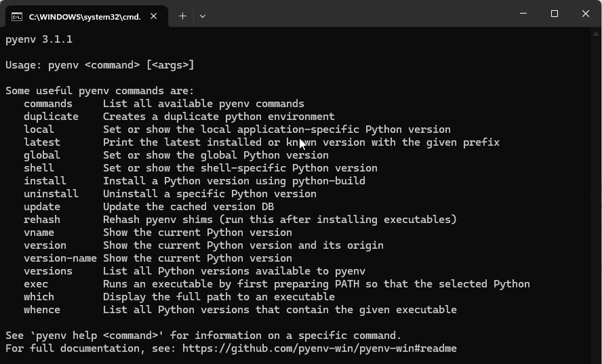Maximize the terminal window
The width and height of the screenshot is (602, 364).
tap(555, 14)
